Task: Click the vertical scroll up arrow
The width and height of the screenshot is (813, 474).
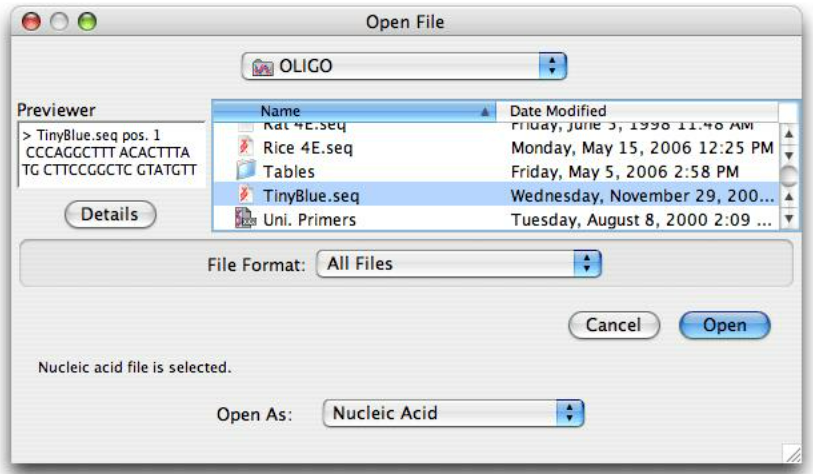Action: [788, 133]
